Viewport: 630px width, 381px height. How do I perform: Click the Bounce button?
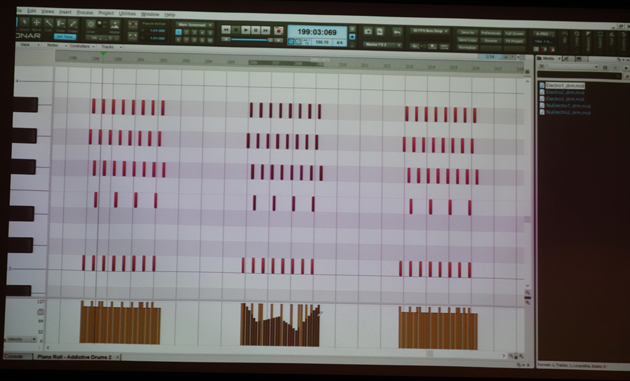491,40
